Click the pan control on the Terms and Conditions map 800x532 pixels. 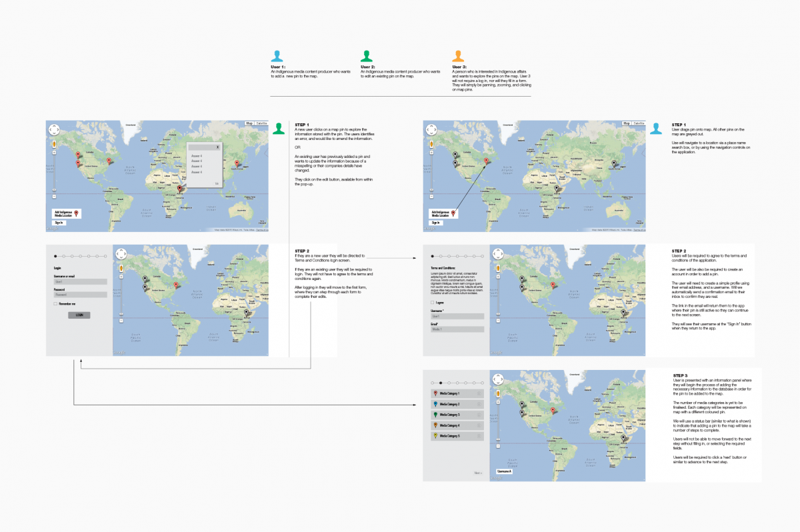(x=498, y=254)
